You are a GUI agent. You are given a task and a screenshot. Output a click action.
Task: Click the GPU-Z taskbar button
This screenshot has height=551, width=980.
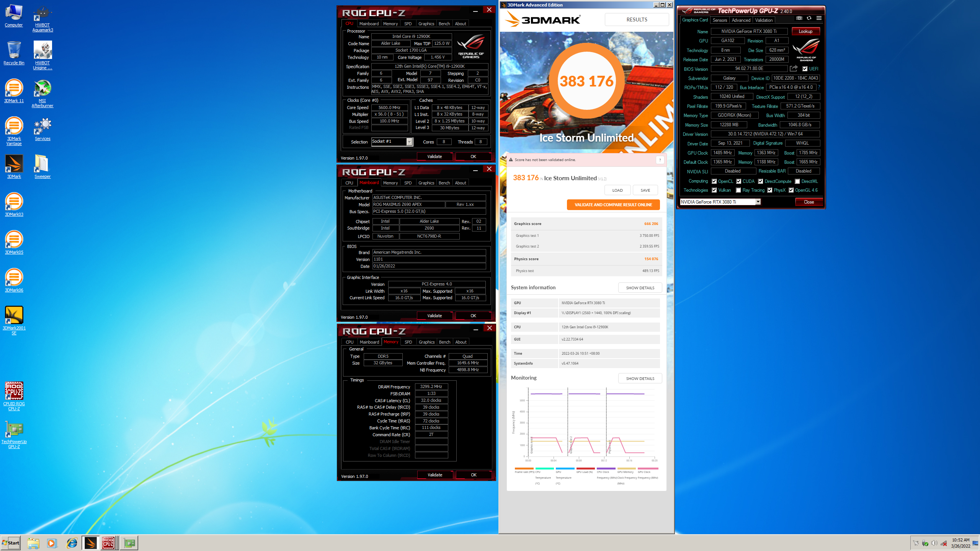(129, 543)
